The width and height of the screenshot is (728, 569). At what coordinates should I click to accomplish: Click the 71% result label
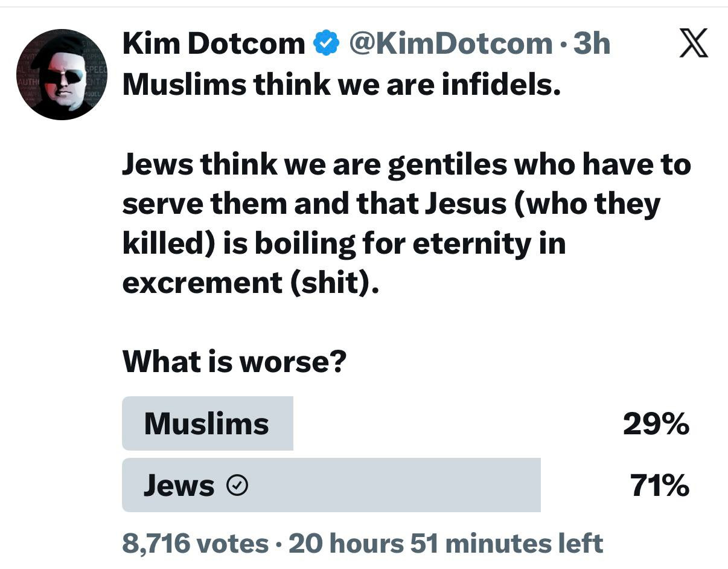(x=659, y=486)
